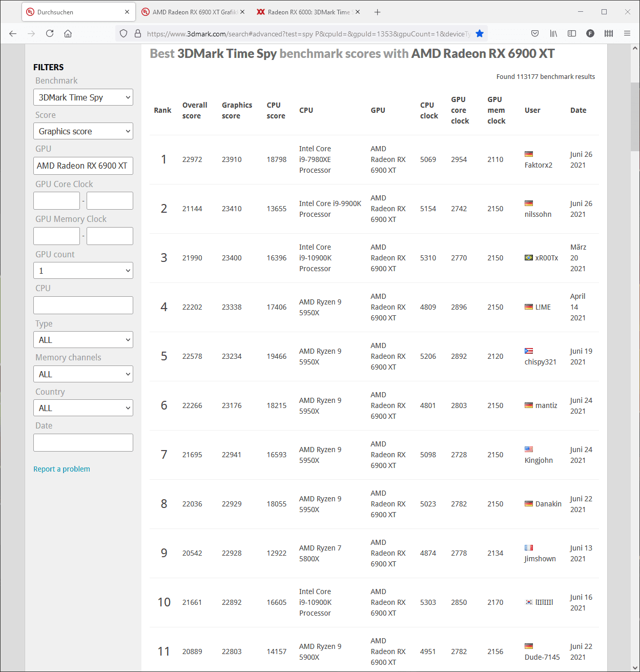640x672 pixels.
Task: Click AMD Ryzen 7 5800X text
Action: [x=320, y=553]
